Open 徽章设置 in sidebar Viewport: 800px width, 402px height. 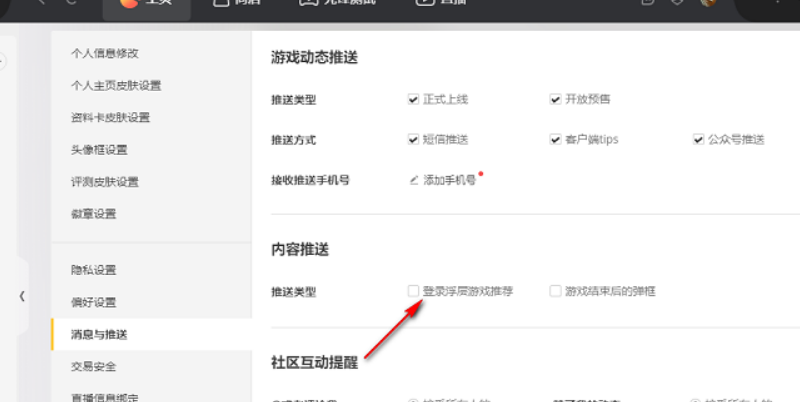coord(93,213)
